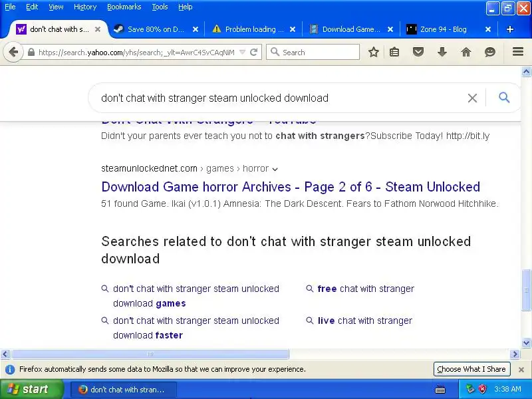Dismiss the Firefox data notification bar
This screenshot has width=532, height=399.
coord(521,370)
